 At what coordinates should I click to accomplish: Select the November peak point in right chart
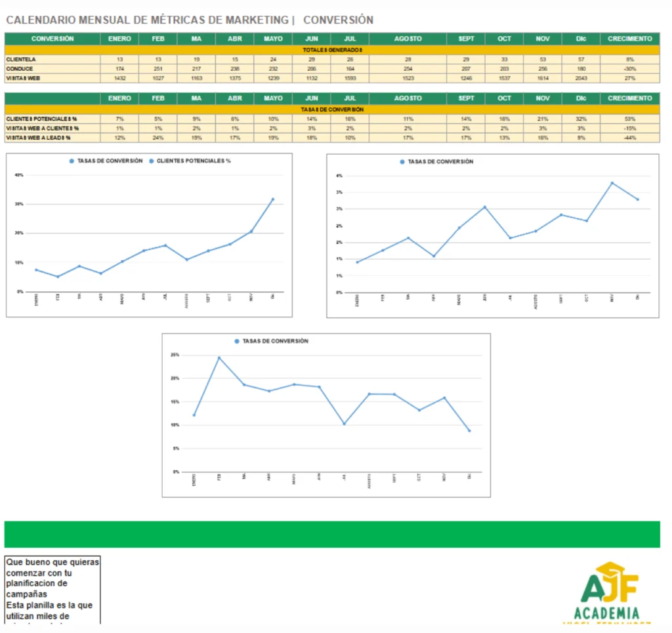[612, 183]
